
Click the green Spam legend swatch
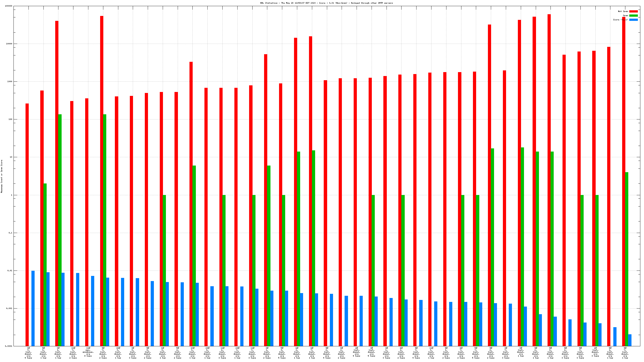tap(633, 15)
